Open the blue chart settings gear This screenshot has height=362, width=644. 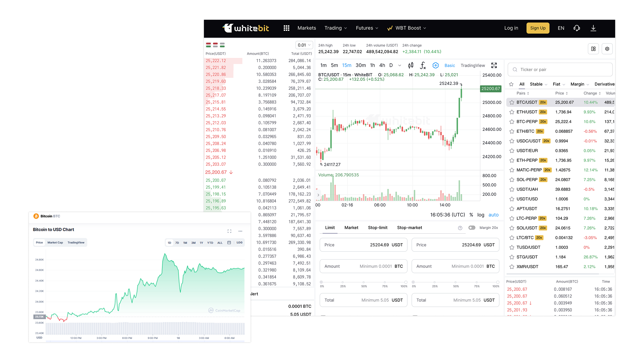pos(436,65)
